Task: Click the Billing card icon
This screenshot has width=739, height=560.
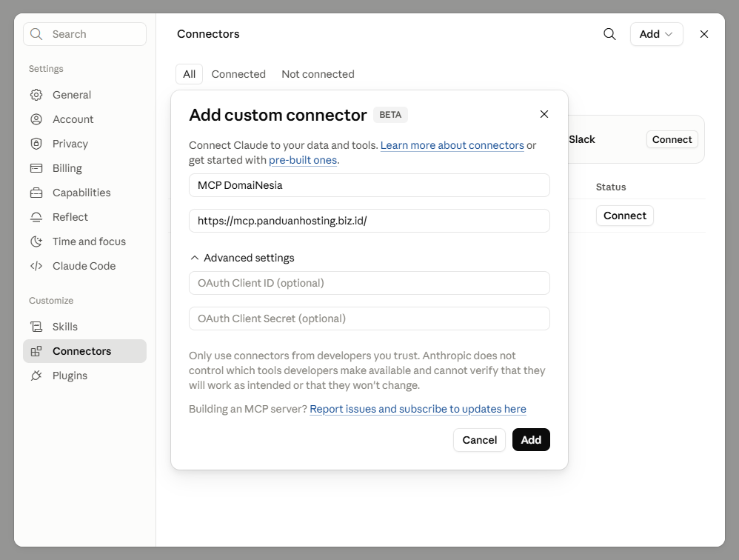Action: pyautogui.click(x=36, y=168)
